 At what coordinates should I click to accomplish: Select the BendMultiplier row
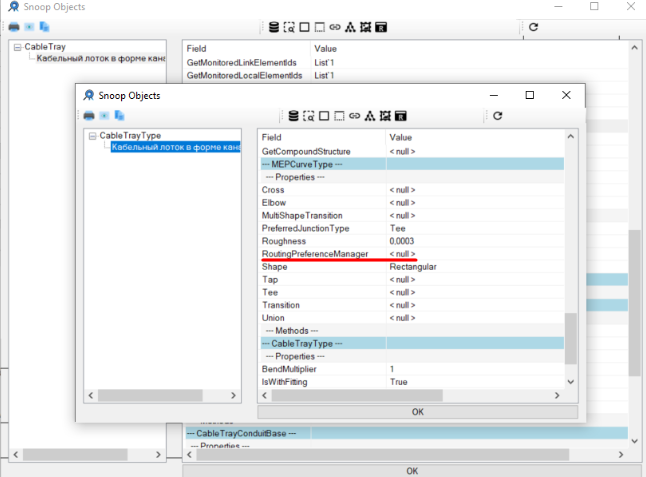point(412,369)
